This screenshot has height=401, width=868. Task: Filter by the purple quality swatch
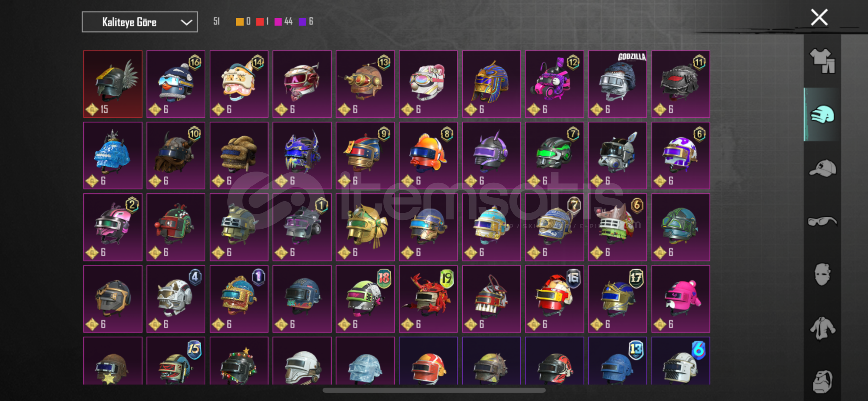[x=302, y=22]
